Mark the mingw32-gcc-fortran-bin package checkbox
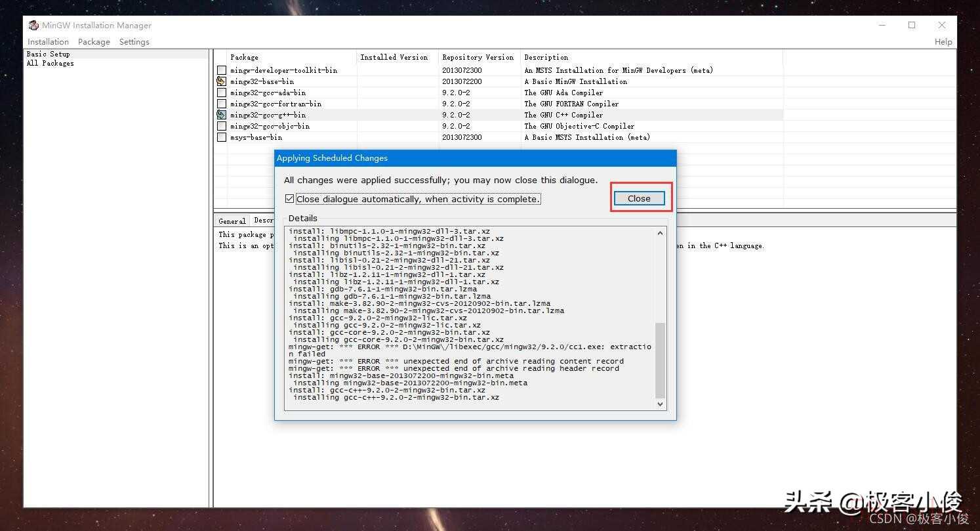 point(221,104)
